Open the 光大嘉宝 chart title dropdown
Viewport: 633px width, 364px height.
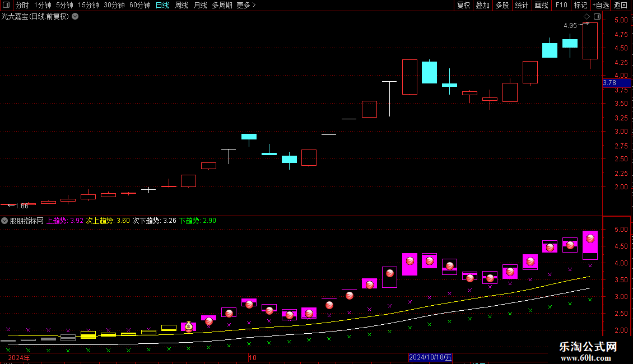(x=75, y=17)
